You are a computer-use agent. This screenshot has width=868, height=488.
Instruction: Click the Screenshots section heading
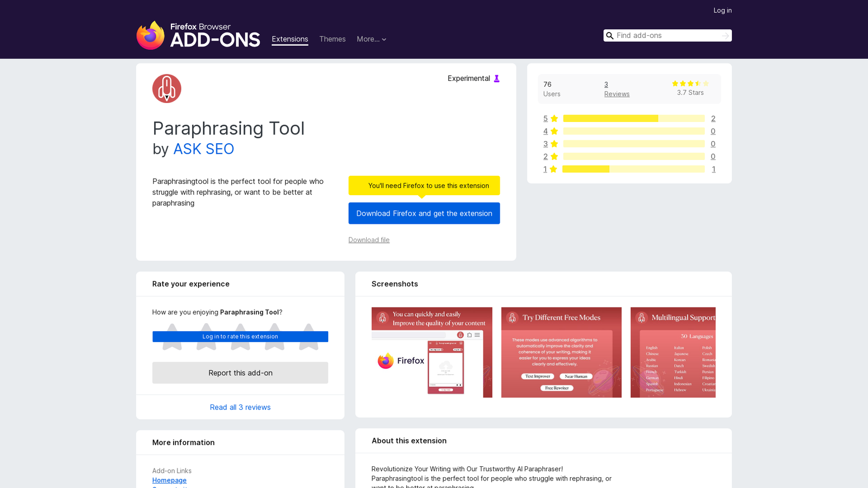(395, 284)
